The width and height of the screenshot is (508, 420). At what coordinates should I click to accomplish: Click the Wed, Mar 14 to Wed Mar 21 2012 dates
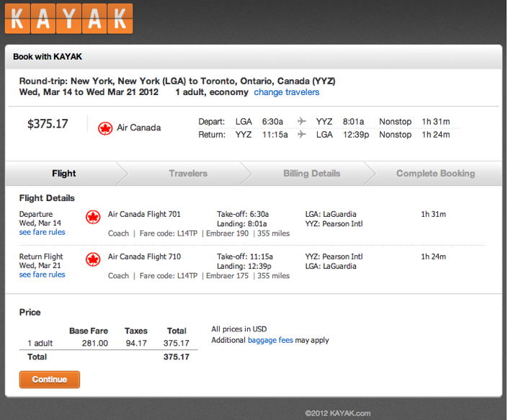[x=89, y=92]
